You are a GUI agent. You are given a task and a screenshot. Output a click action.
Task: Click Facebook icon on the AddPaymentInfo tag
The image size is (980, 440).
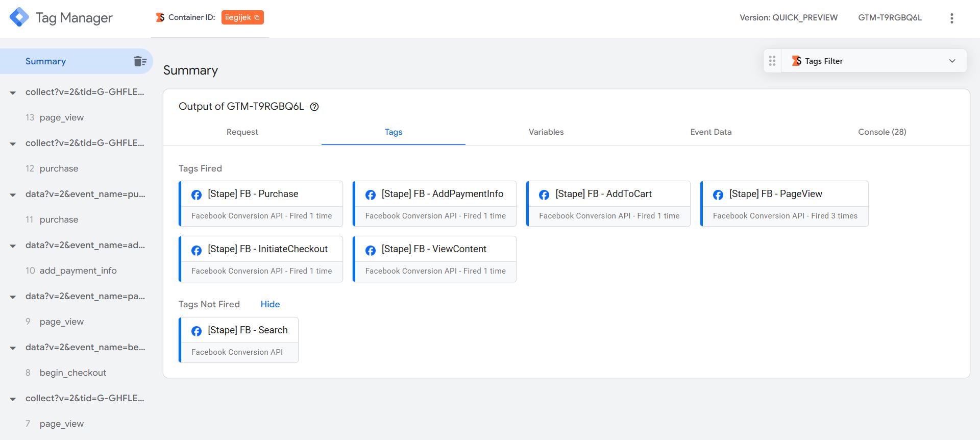371,194
